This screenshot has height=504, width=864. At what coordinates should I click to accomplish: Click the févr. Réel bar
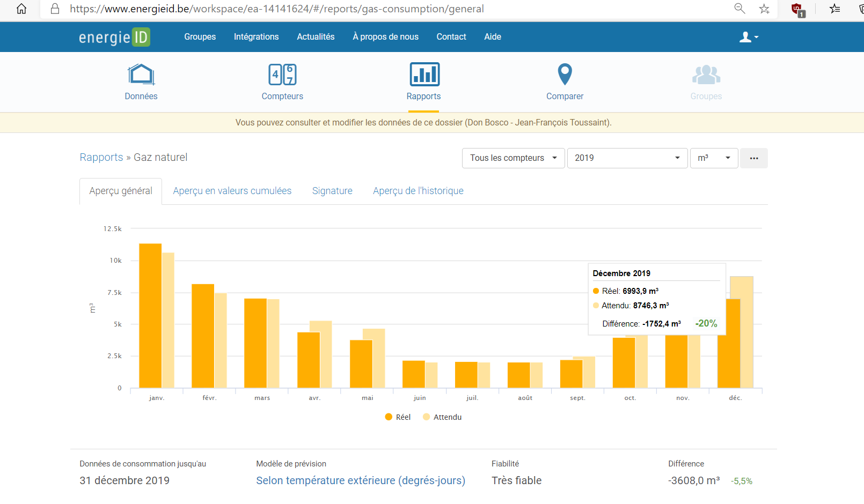203,336
